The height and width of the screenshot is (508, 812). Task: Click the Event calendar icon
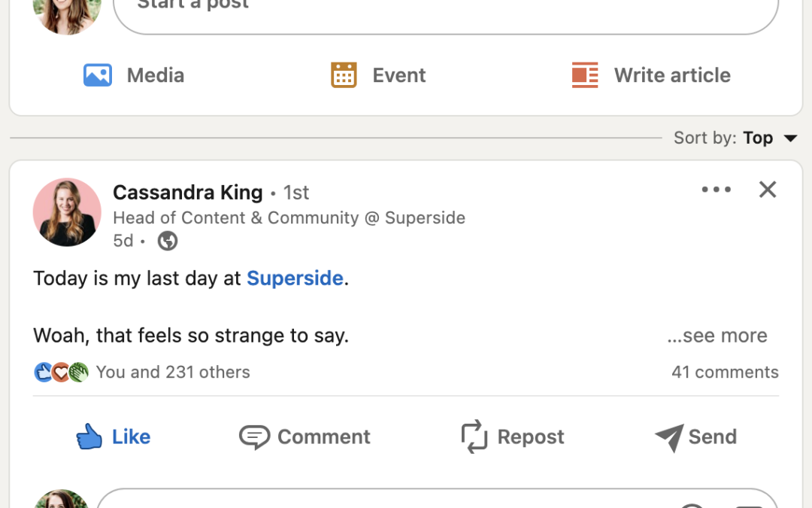(x=344, y=75)
